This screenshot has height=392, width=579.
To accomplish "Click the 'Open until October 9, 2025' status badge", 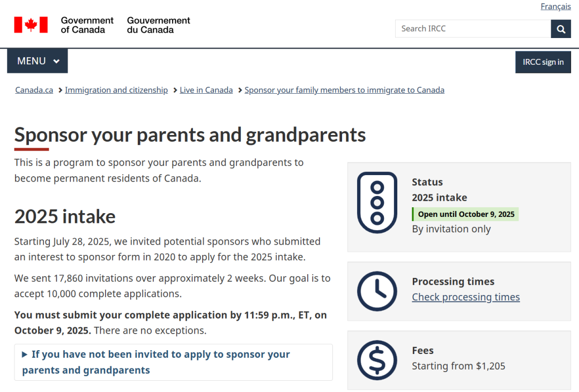I will (465, 214).
